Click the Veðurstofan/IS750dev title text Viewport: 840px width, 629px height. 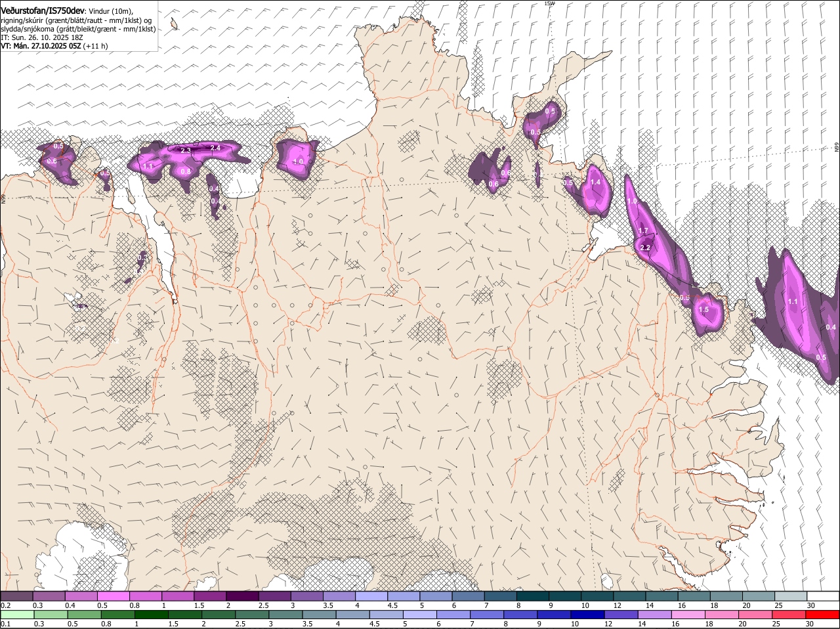click(x=43, y=10)
